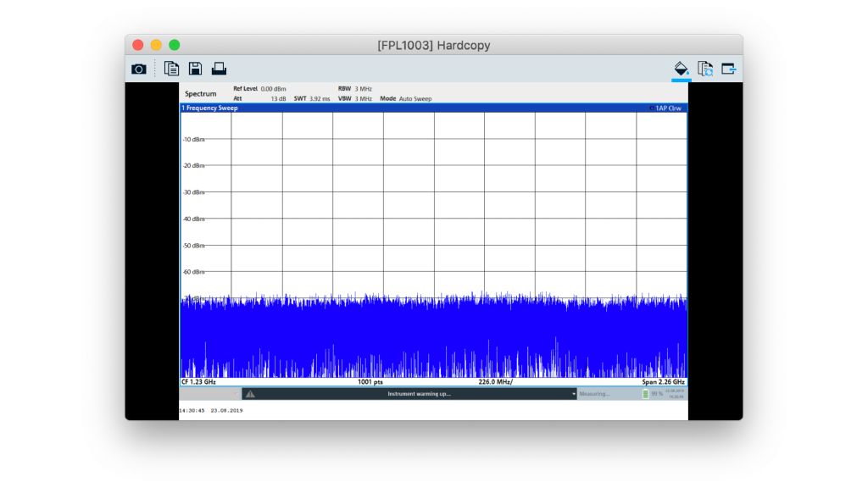Image resolution: width=868 pixels, height=488 pixels.
Task: Click the Ref Level 0.00 dBm field
Action: [x=259, y=88]
